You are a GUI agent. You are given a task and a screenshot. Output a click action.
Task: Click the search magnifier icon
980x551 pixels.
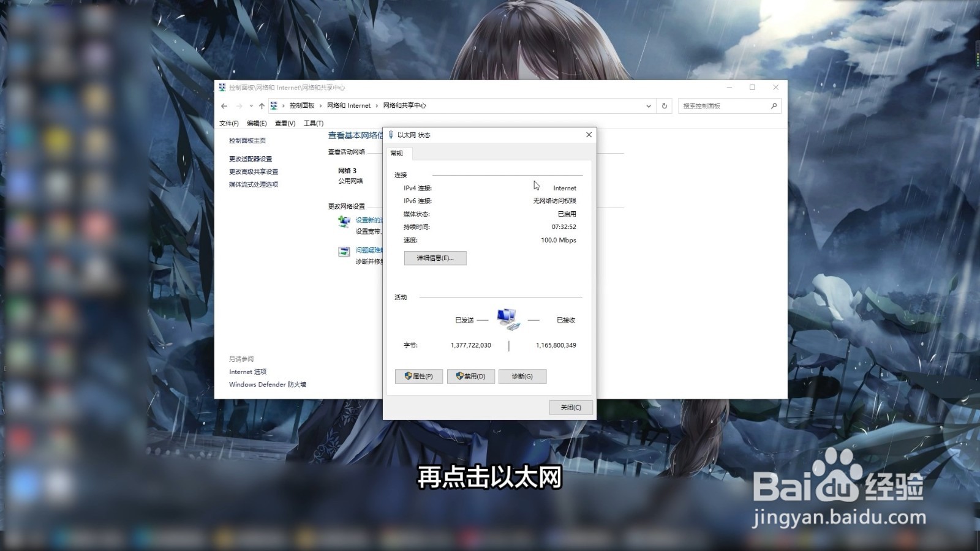pos(774,106)
